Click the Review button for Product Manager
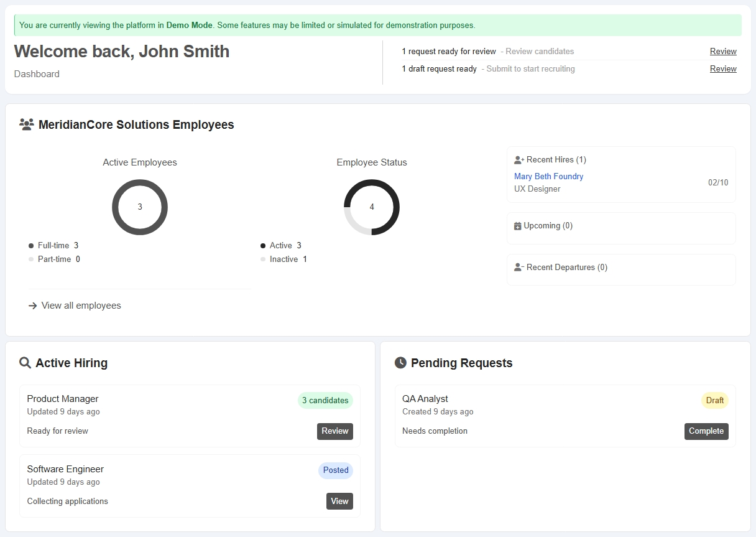Screen dimensions: 756x537 334,431
